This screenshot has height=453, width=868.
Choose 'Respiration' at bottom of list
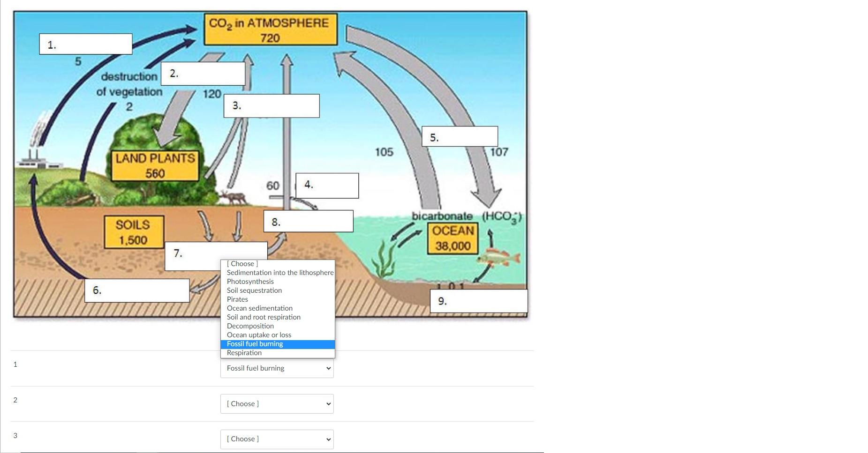278,353
